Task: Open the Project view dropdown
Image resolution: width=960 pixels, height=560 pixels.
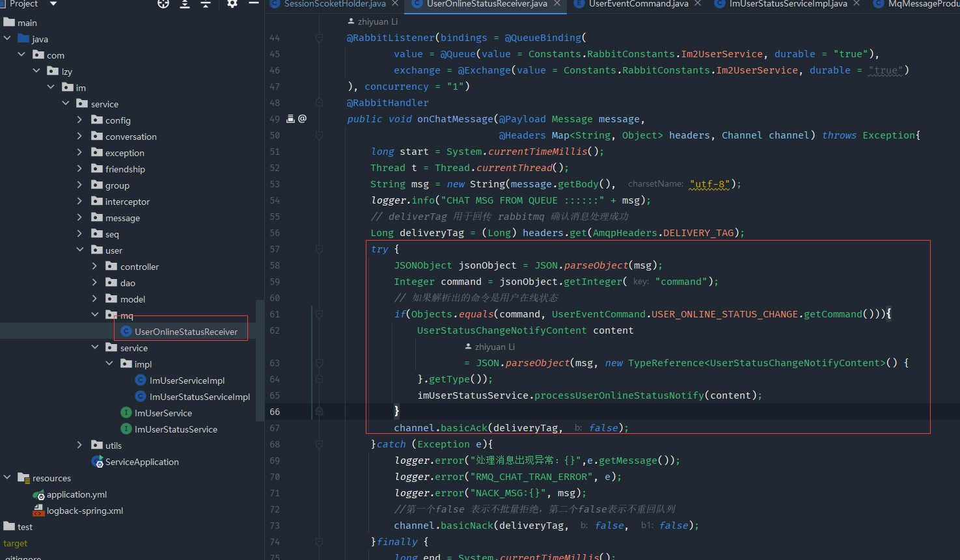Action: [53, 4]
